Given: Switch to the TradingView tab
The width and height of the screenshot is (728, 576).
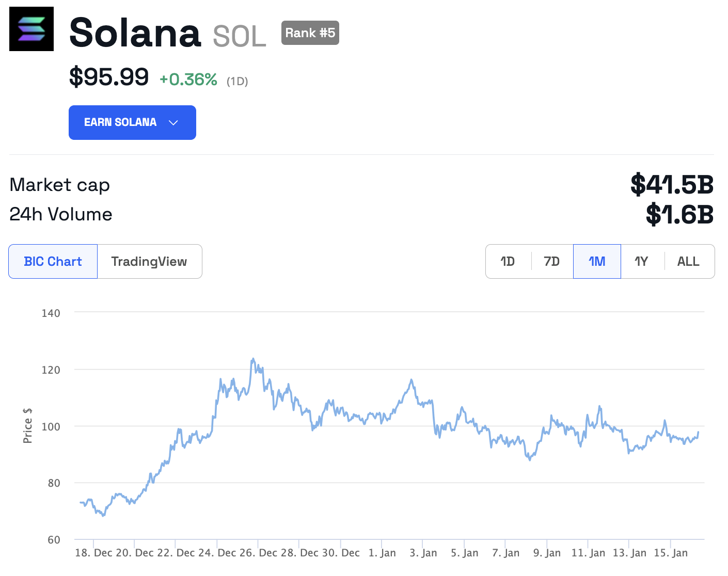Looking at the screenshot, I should click(x=149, y=262).
